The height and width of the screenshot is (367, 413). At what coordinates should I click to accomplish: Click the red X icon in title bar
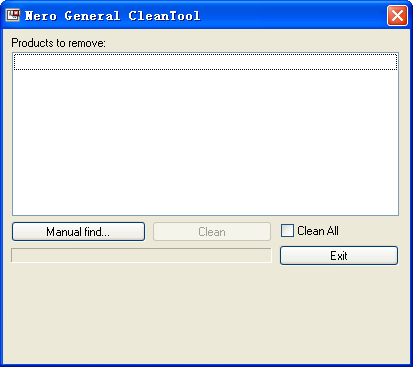click(x=397, y=15)
